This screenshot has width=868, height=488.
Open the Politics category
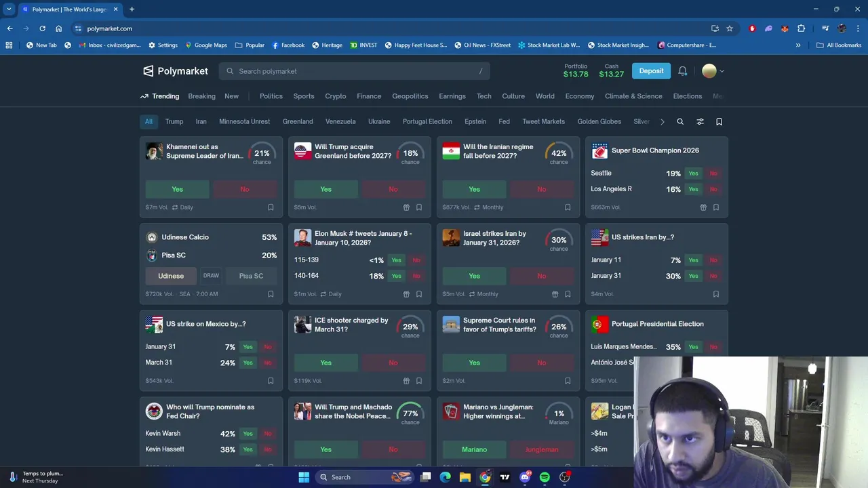(271, 96)
